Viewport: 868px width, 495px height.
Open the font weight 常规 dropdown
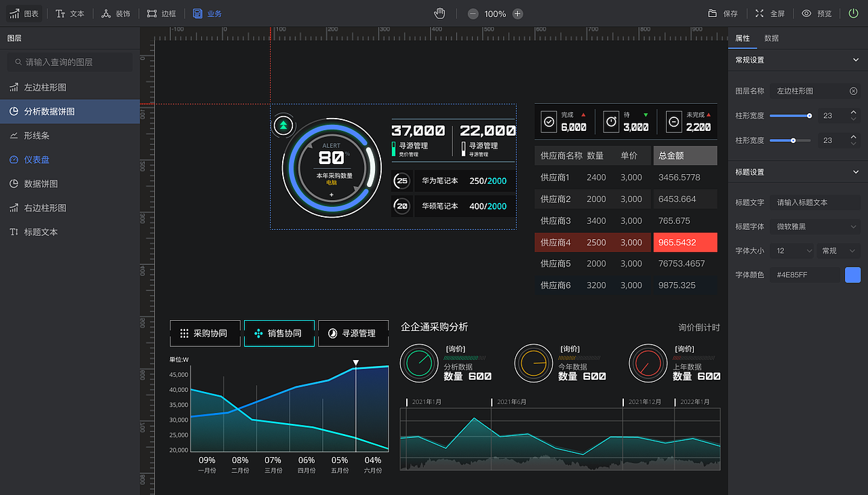[x=839, y=251]
